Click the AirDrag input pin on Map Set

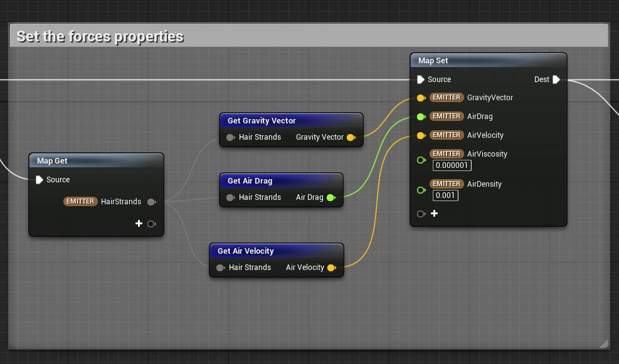421,117
